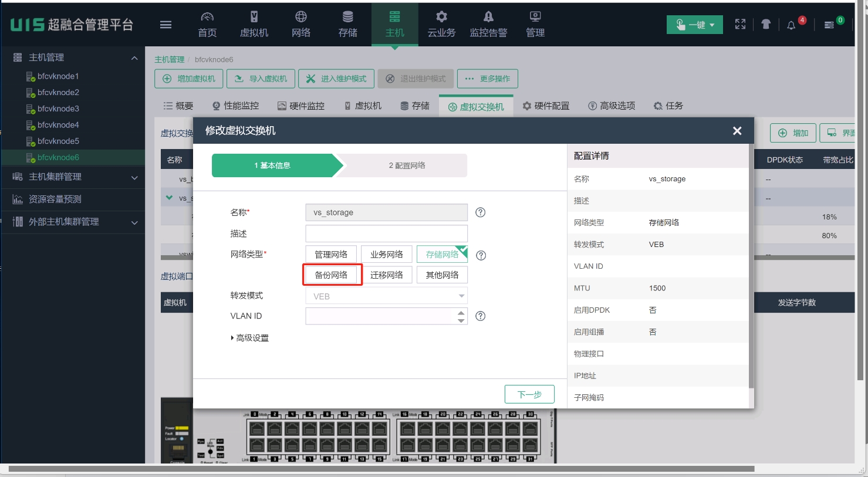
Task: Select host bfcvknode2 in sidebar tree
Action: [58, 93]
